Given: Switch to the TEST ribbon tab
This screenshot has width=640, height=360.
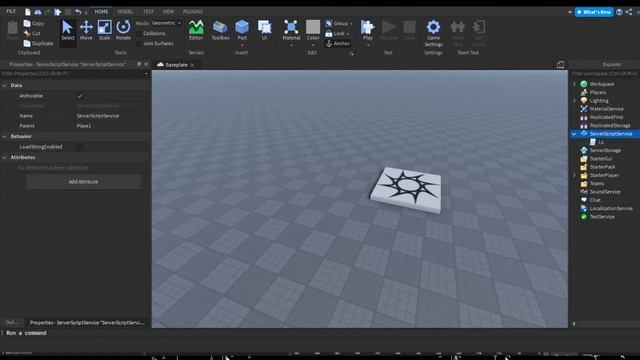Looking at the screenshot, I should (148, 12).
